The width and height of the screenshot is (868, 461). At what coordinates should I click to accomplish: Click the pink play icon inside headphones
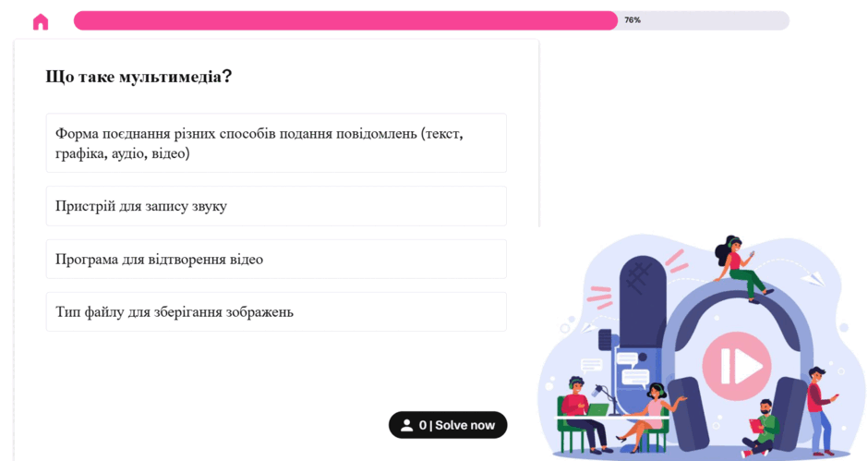tap(736, 366)
